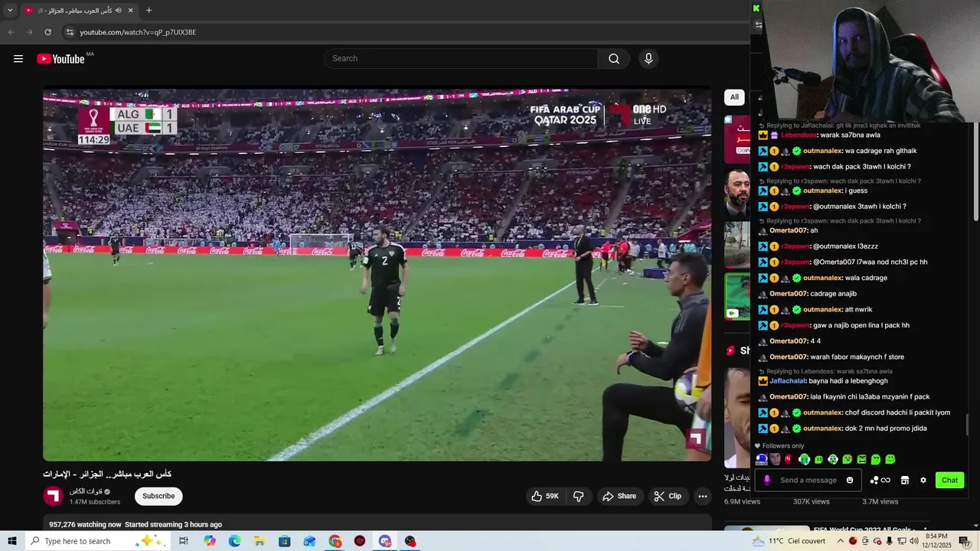The width and height of the screenshot is (980, 551).
Task: Open the emoji picker in chat
Action: tap(850, 481)
